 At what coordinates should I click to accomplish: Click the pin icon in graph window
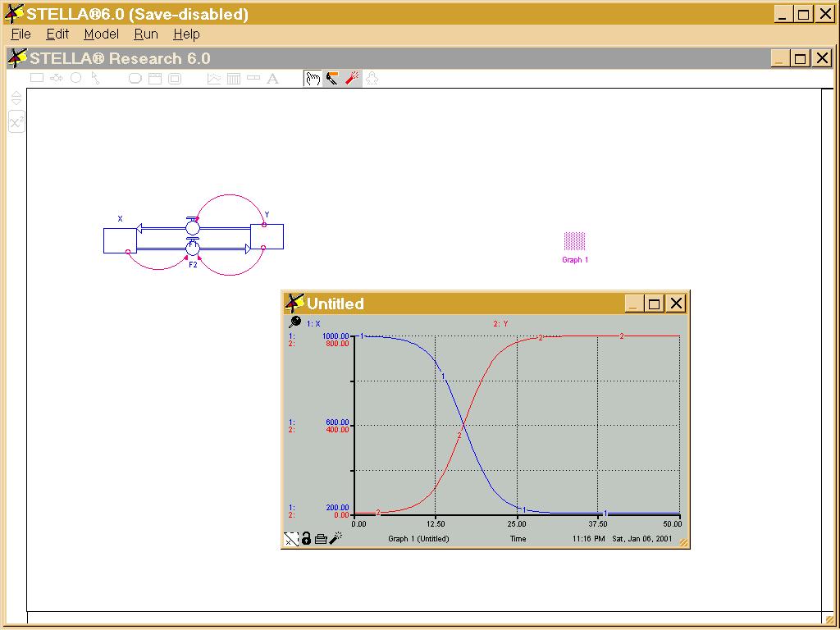[294, 322]
